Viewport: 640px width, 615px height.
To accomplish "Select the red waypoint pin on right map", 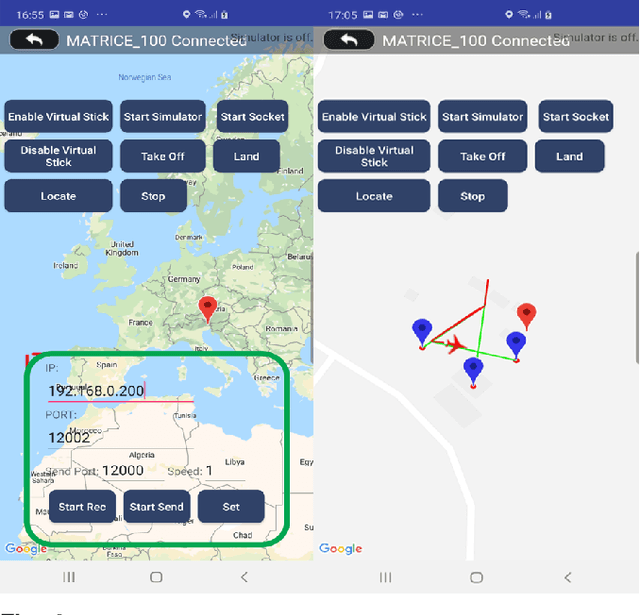I will pyautogui.click(x=526, y=317).
